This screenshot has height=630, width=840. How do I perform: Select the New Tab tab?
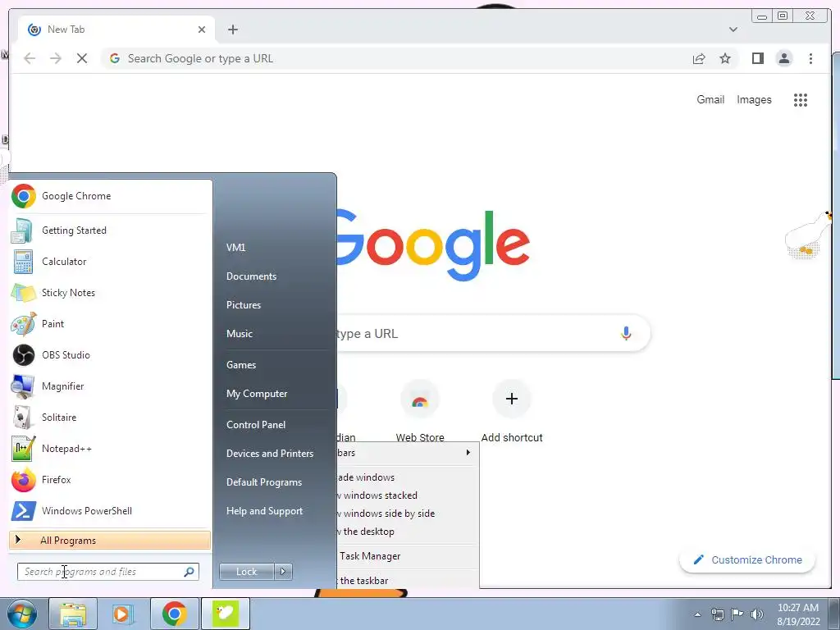coord(116,30)
